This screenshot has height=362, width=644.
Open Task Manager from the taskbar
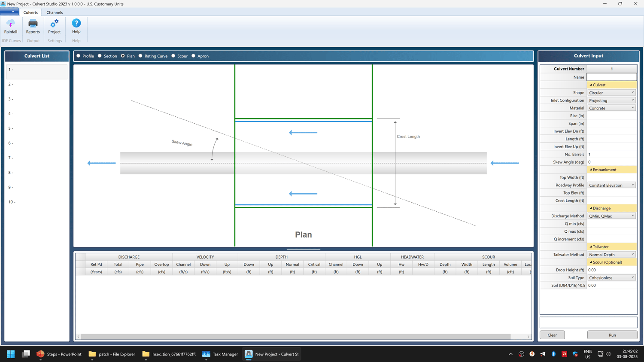click(x=220, y=354)
